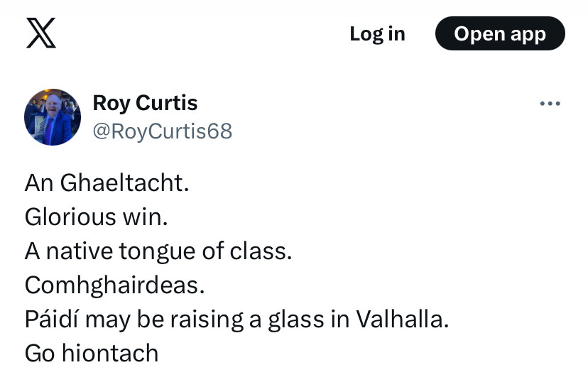
Task: Click the "A native tongue of class." line
Action: (158, 251)
